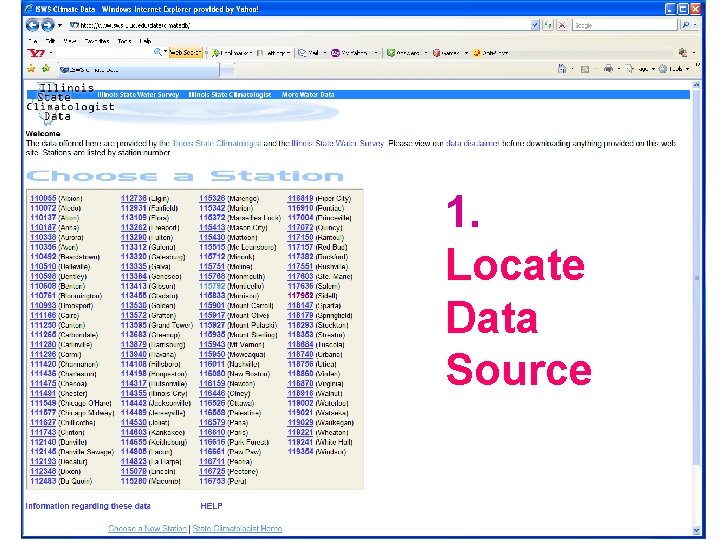The width and height of the screenshot is (720, 540).
Task: Click the Home icon in command bar
Action: (562, 69)
